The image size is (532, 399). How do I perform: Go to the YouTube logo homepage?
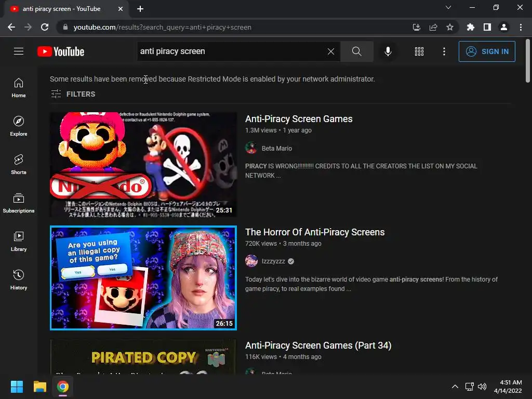(x=61, y=51)
